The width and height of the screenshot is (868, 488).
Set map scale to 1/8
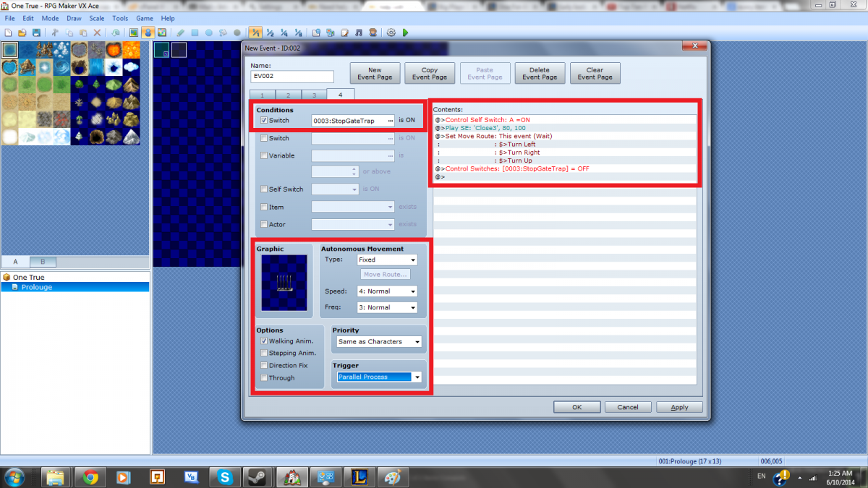(297, 33)
